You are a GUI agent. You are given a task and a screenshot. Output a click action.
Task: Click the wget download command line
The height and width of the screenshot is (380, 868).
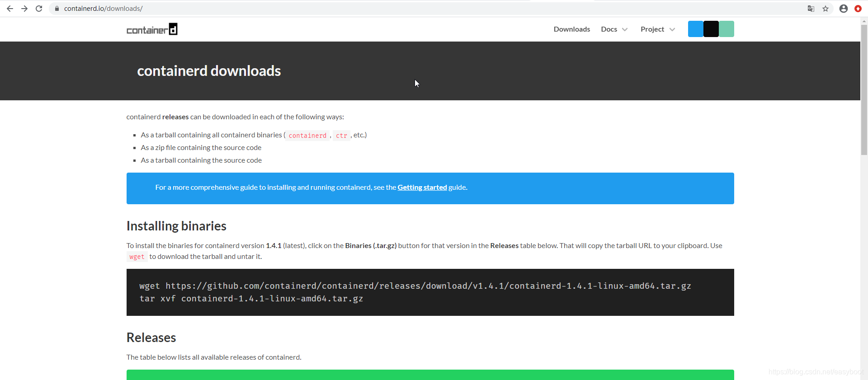[415, 286]
